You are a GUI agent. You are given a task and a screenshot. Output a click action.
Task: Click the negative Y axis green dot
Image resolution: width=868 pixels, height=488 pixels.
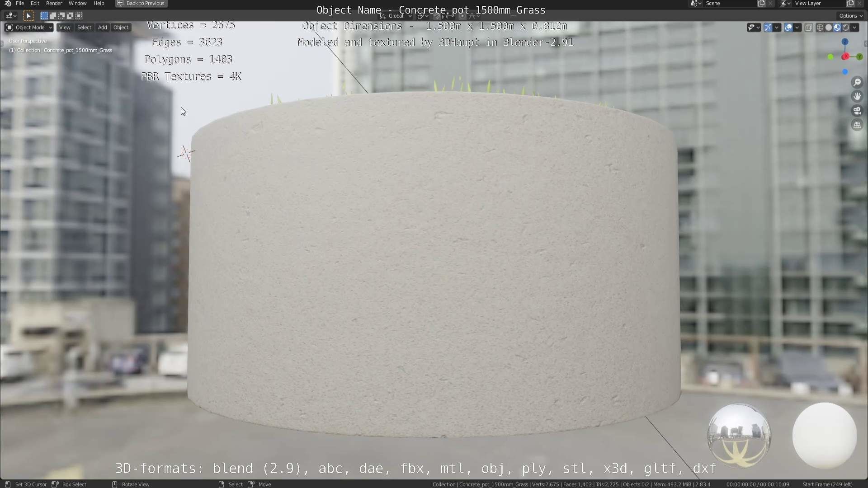click(x=830, y=57)
